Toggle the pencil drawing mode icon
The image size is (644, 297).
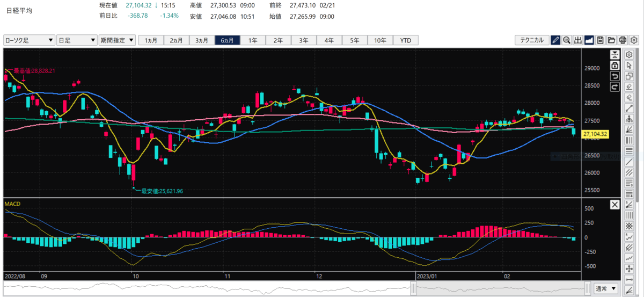[x=555, y=40]
